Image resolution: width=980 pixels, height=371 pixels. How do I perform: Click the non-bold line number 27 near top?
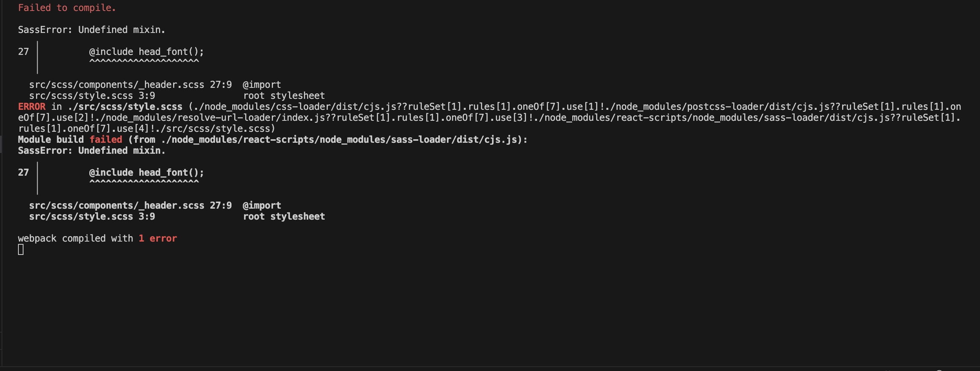tap(24, 52)
